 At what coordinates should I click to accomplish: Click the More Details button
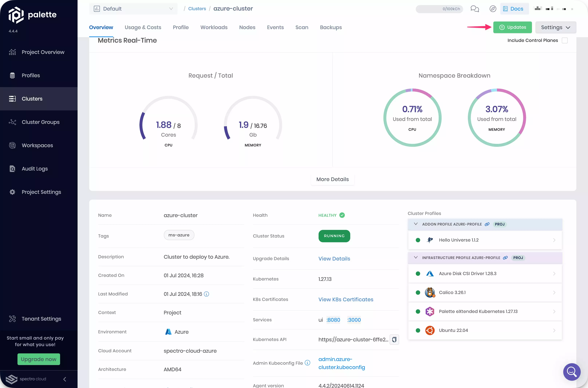click(332, 179)
